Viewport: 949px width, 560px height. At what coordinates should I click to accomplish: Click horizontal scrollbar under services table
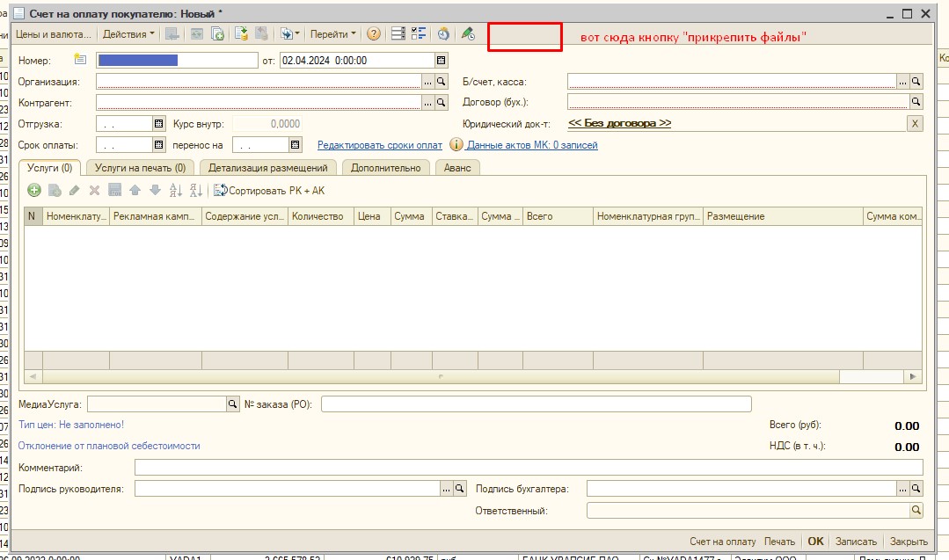click(x=440, y=376)
